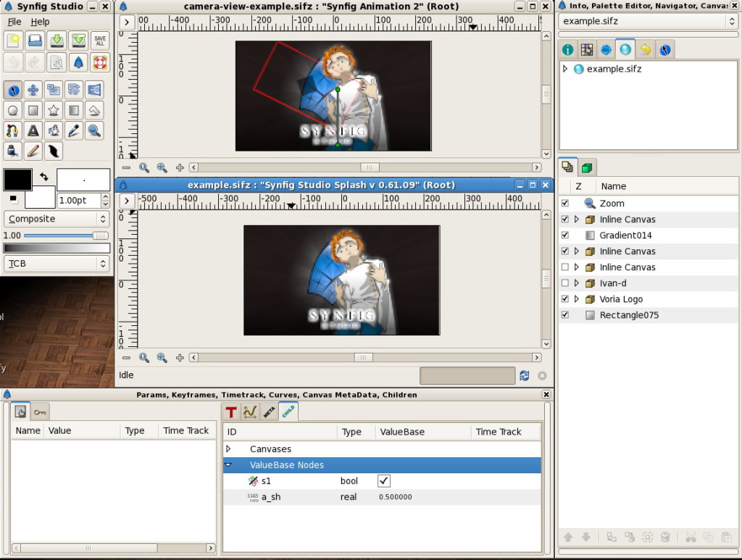Select the Draw pencil tool
Image resolution: width=742 pixels, height=560 pixels.
[33, 151]
